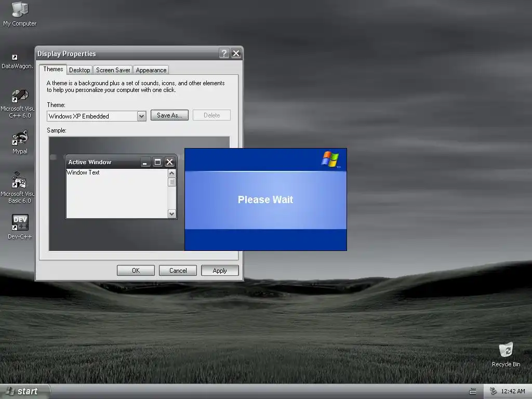This screenshot has height=399, width=532.
Task: Click the sample Active Window preview
Action: click(x=121, y=187)
